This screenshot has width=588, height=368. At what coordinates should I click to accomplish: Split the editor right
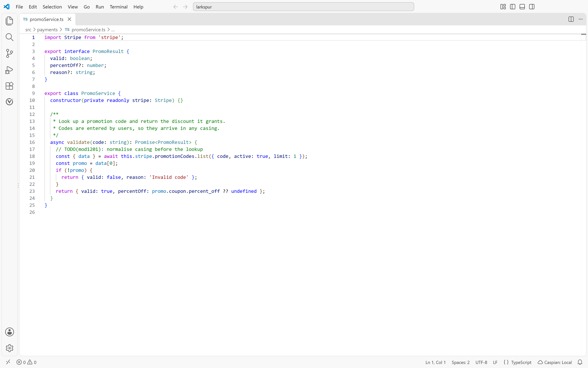[x=571, y=19]
